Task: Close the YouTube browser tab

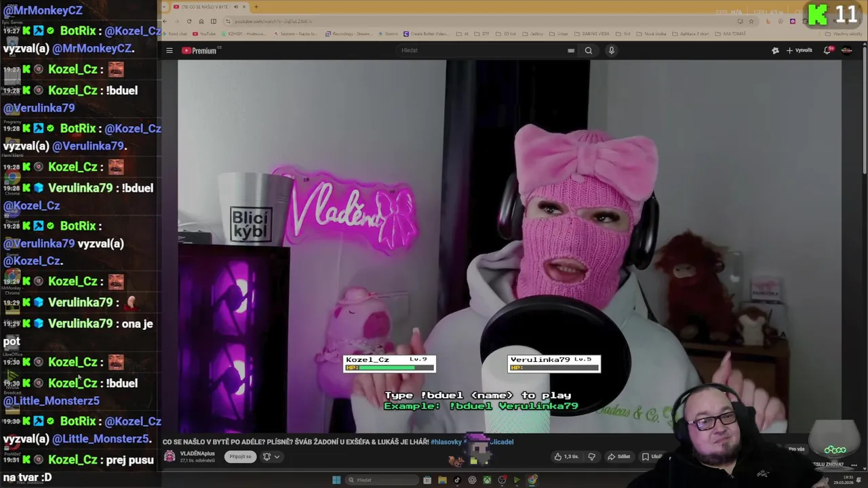Action: point(244,7)
